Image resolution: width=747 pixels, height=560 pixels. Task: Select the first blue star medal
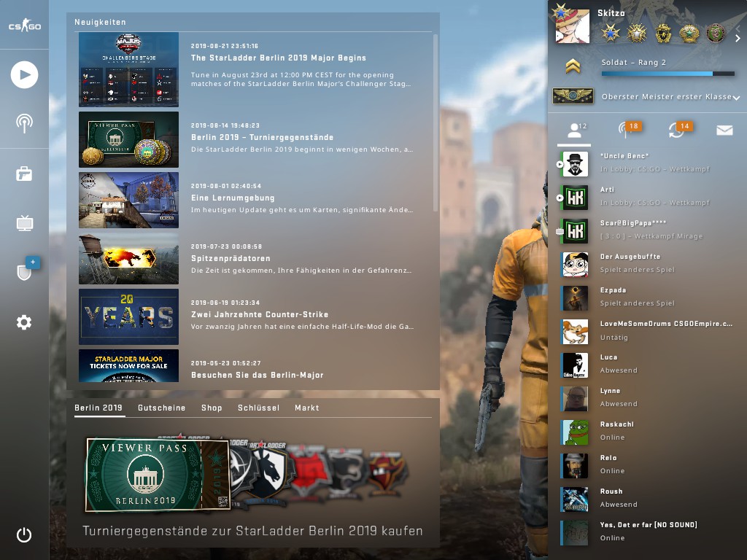611,33
